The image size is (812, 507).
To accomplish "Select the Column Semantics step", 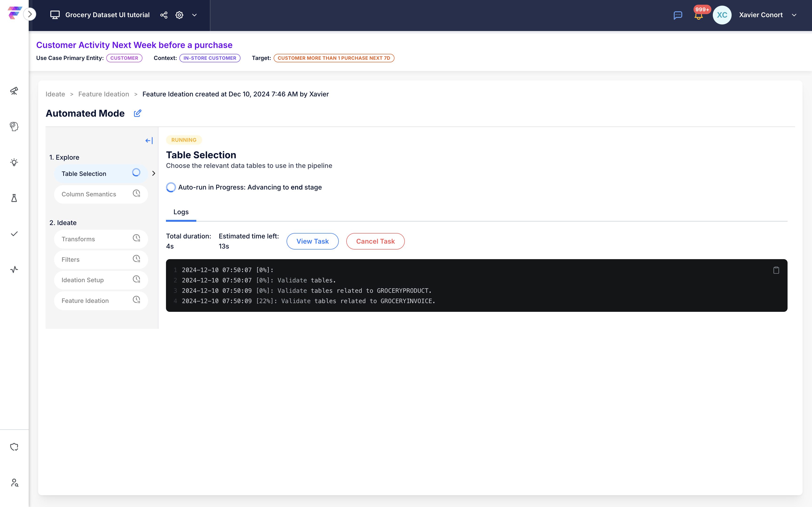I will point(101,194).
